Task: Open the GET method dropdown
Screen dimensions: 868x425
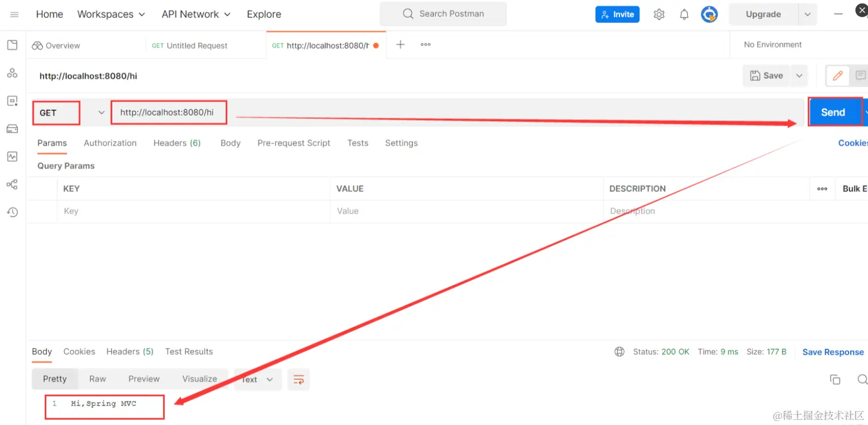Action: tap(71, 113)
